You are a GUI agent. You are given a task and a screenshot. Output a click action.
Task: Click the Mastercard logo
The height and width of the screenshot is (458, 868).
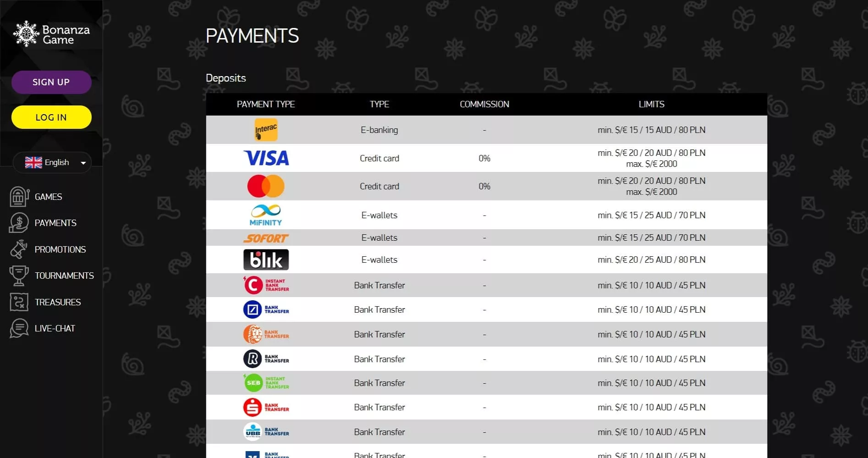pyautogui.click(x=266, y=186)
